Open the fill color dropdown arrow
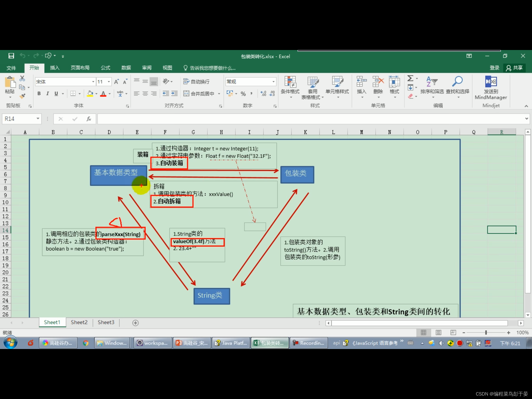 [96, 94]
